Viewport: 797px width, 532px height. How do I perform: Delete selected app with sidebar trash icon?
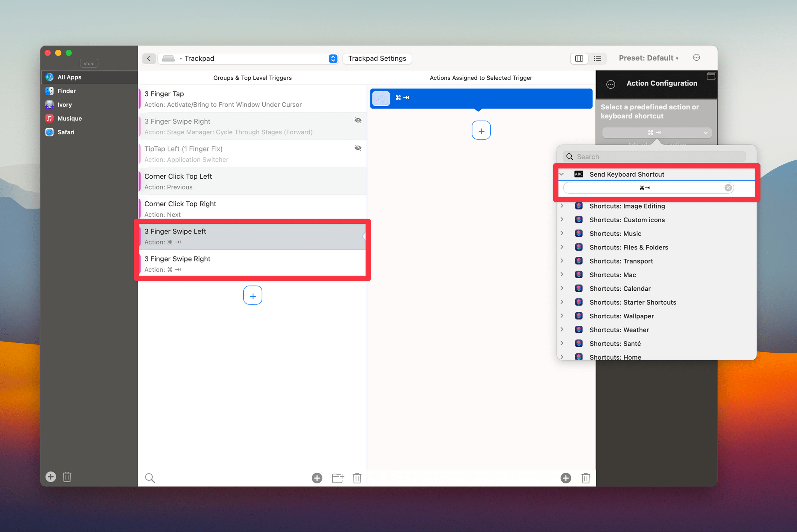tap(67, 477)
